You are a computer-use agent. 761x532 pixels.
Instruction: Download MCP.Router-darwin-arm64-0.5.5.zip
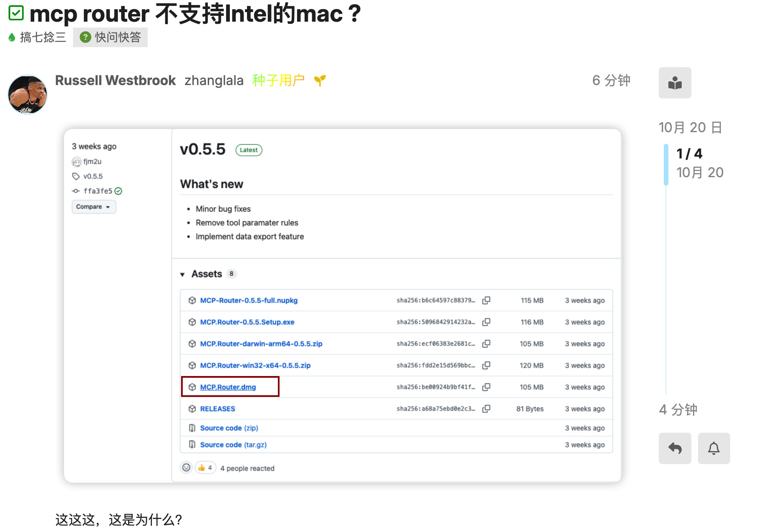coord(261,344)
